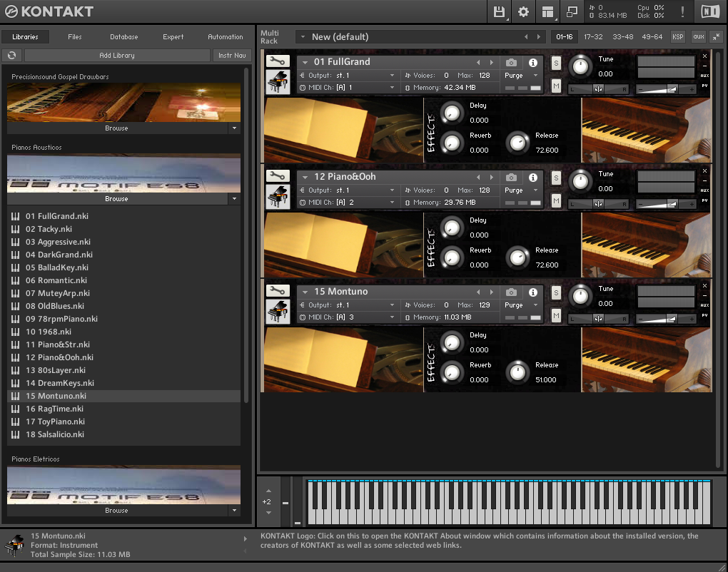
Task: Open Precisionsound Gospel Drawbars Browse dropdown arrow
Action: point(235,128)
